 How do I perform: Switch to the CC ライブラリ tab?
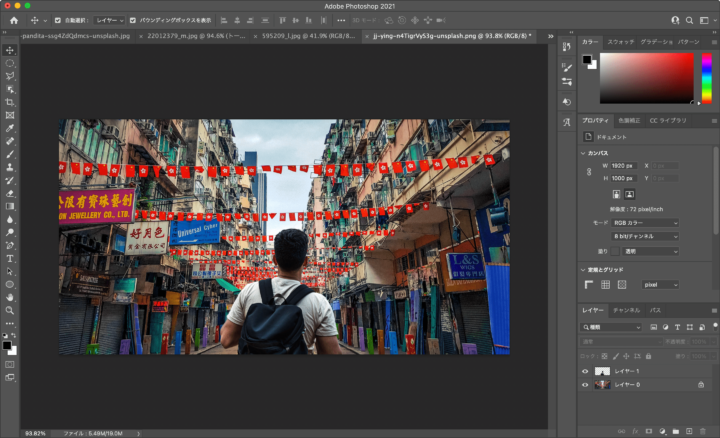668,120
